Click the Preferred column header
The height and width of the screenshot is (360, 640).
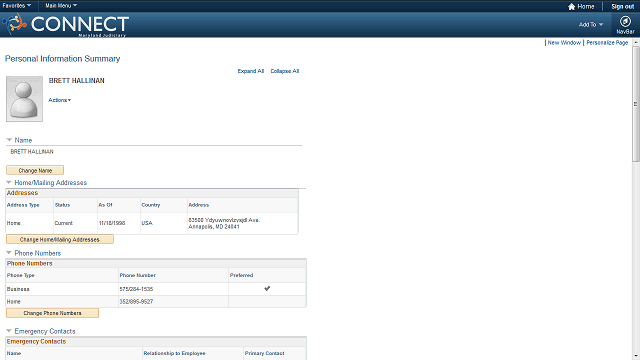point(241,275)
